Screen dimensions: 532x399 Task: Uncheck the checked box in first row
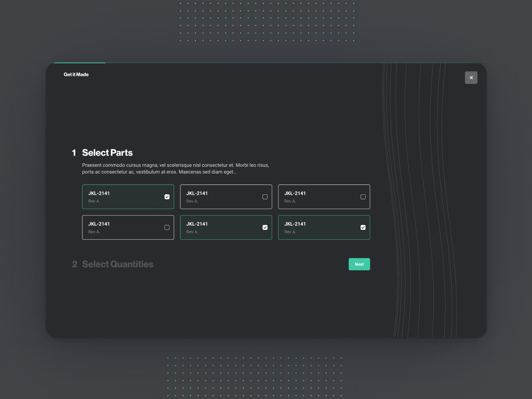[167, 197]
